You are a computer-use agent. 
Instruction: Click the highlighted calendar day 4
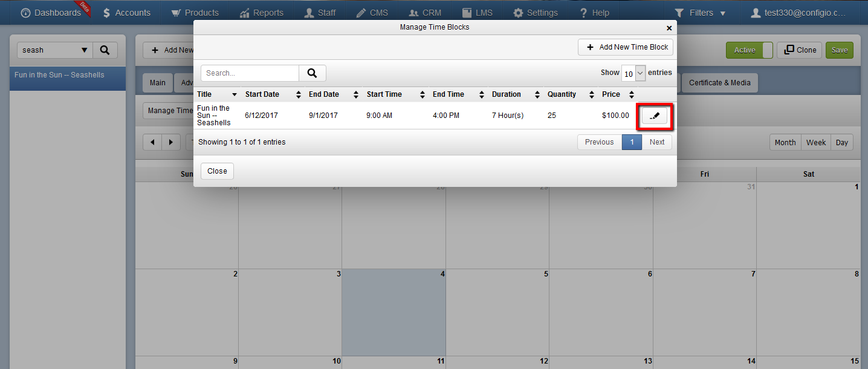(394, 312)
